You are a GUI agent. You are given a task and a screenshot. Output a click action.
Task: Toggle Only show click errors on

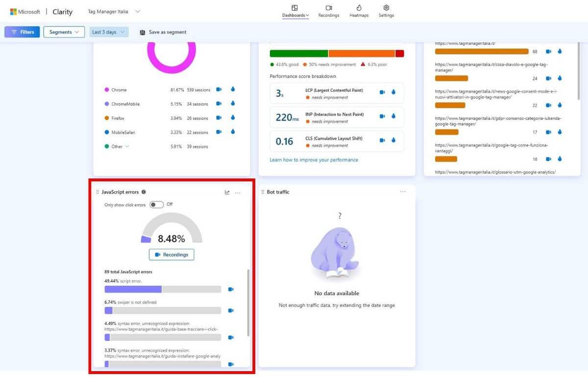click(x=157, y=204)
